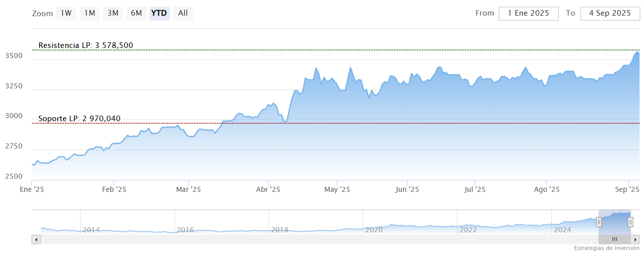
Task: Switch zoom to 6M
Action: (136, 13)
